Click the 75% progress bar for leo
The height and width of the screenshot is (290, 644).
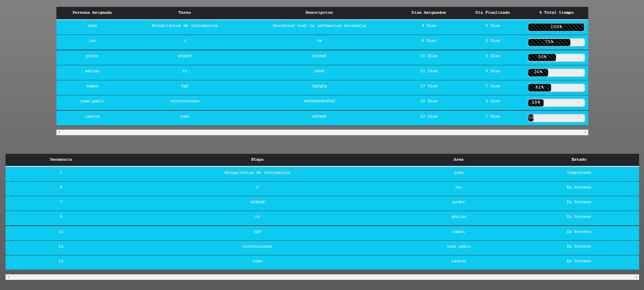click(556, 42)
